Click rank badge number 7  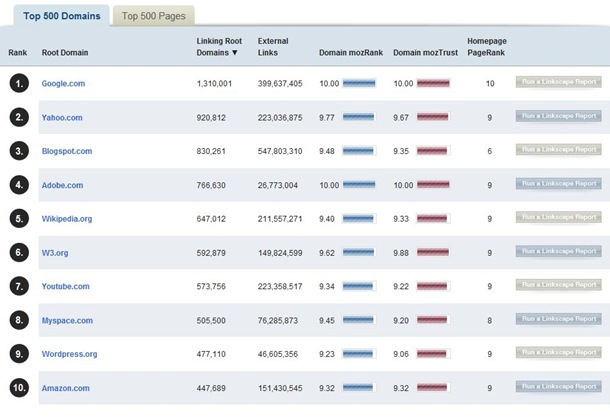[19, 286]
